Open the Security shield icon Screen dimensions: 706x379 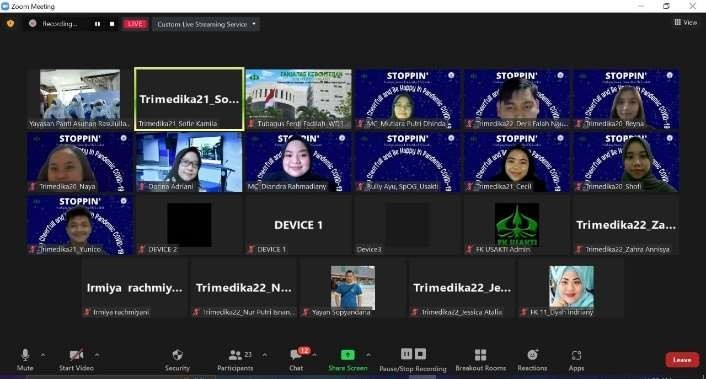click(x=177, y=355)
